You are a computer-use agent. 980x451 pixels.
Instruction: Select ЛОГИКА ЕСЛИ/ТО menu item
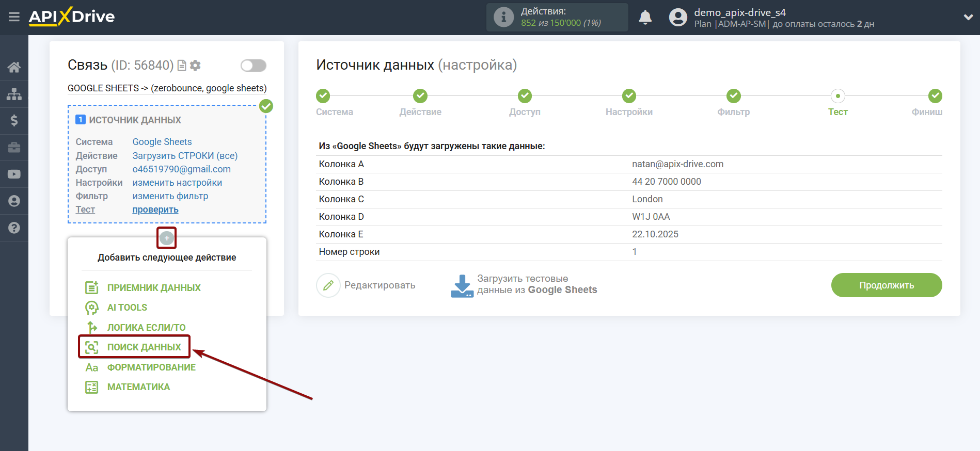pos(146,328)
